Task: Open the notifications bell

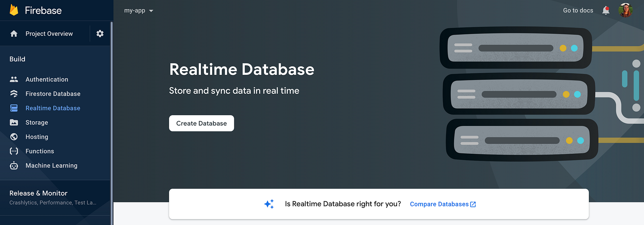Action: pos(606,10)
